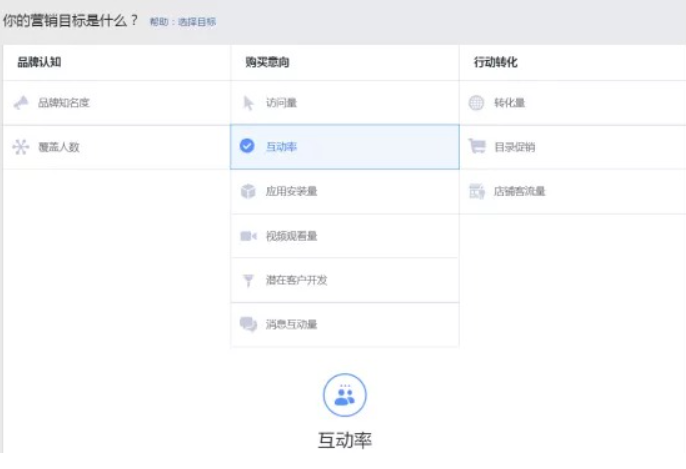Viewport: 686px width, 469px height.
Task: Click the 品牌认知 column header
Action: click(39, 62)
